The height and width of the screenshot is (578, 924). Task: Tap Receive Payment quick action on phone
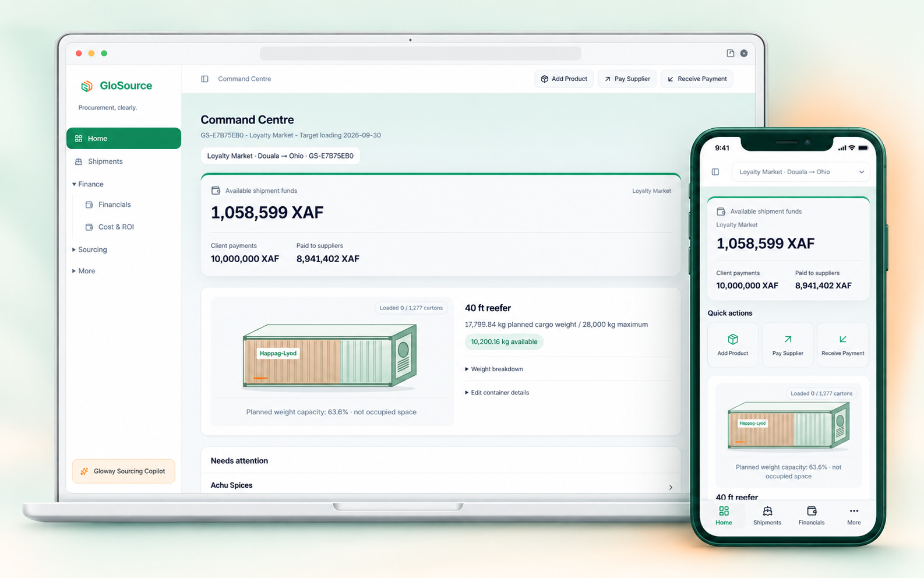(x=843, y=345)
